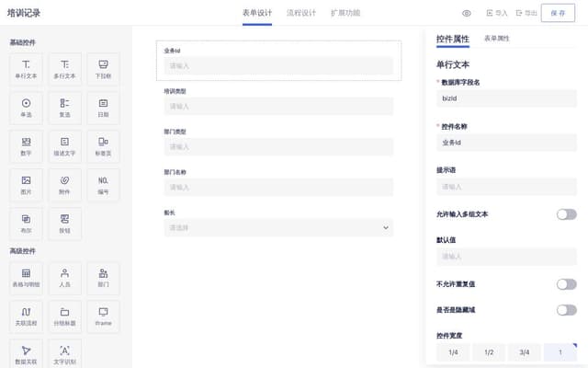Set control width to 1/4

pos(453,352)
